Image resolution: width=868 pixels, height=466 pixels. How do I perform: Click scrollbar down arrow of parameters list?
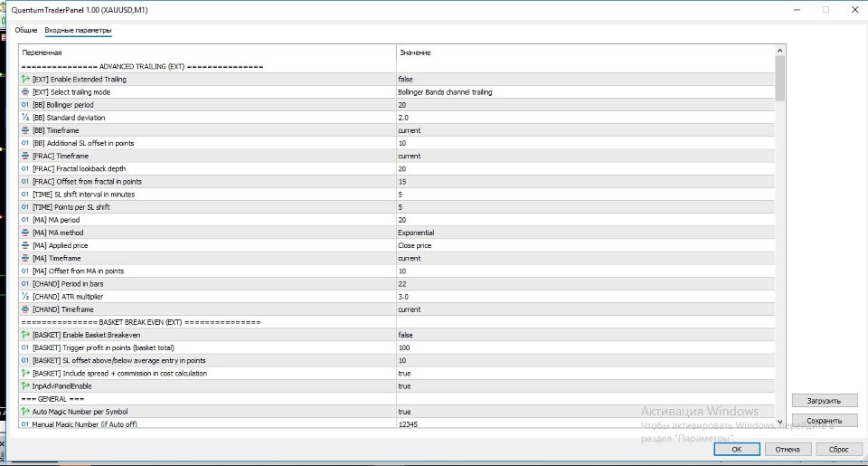[780, 423]
